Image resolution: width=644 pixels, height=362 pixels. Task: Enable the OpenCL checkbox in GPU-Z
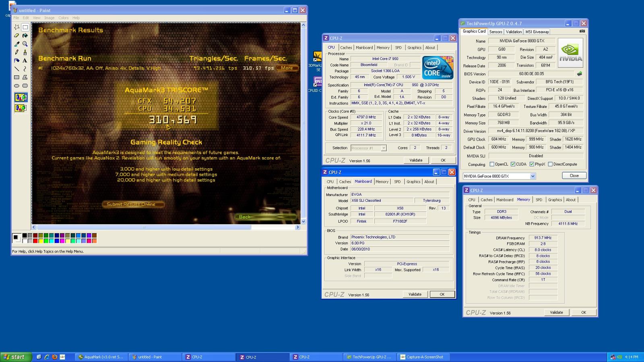491,164
